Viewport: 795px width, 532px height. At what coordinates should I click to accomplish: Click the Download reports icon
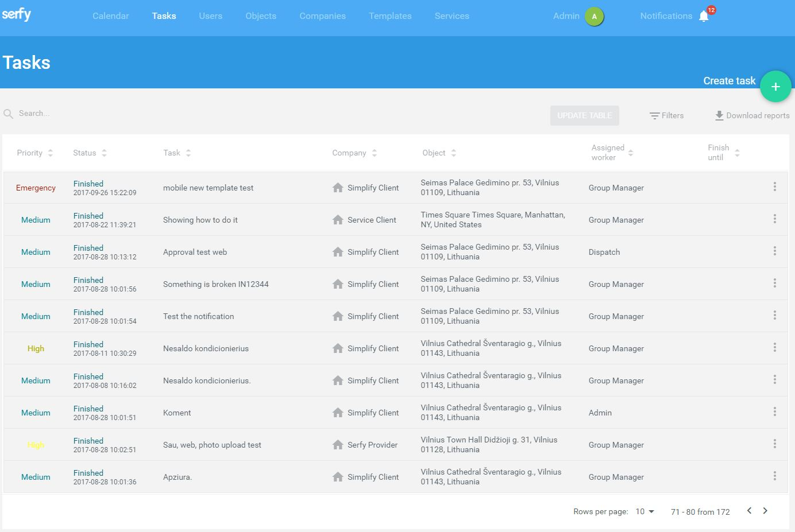tap(719, 115)
